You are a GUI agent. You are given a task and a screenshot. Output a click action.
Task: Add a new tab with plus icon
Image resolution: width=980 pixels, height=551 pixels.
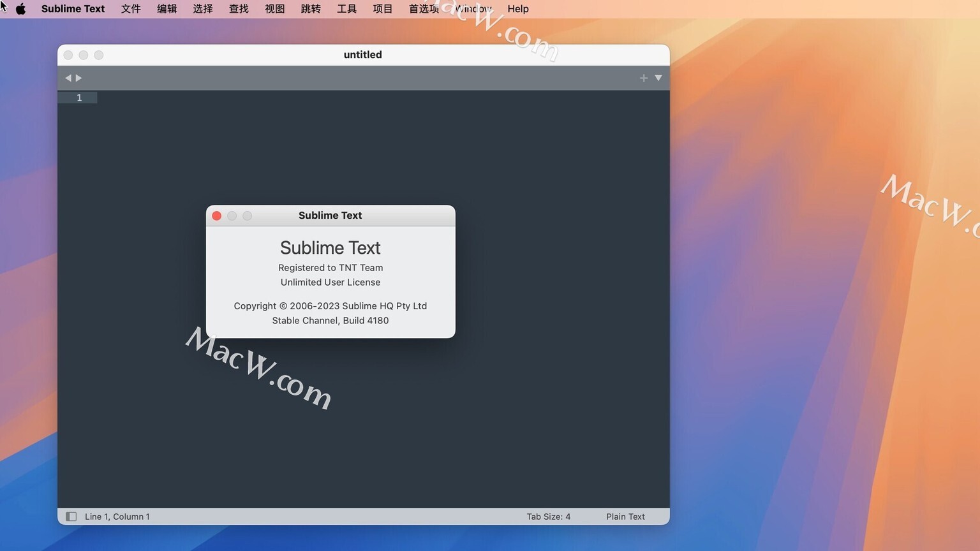[644, 78]
